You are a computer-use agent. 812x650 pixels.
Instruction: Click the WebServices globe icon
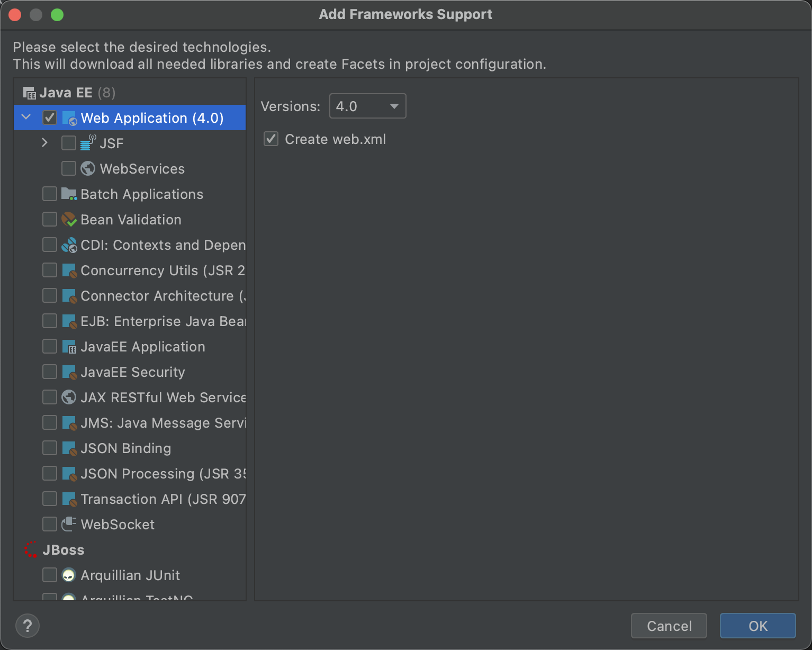click(88, 168)
